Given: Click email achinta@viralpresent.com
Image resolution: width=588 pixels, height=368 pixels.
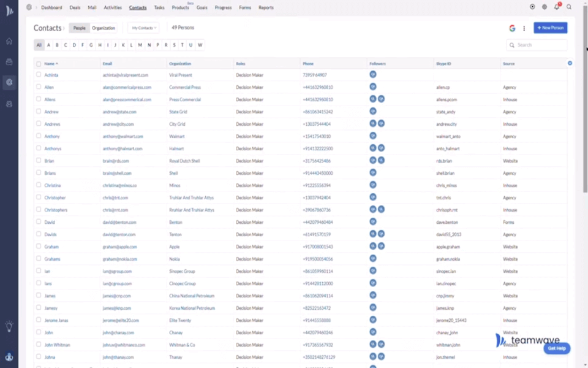Looking at the screenshot, I should [x=125, y=75].
